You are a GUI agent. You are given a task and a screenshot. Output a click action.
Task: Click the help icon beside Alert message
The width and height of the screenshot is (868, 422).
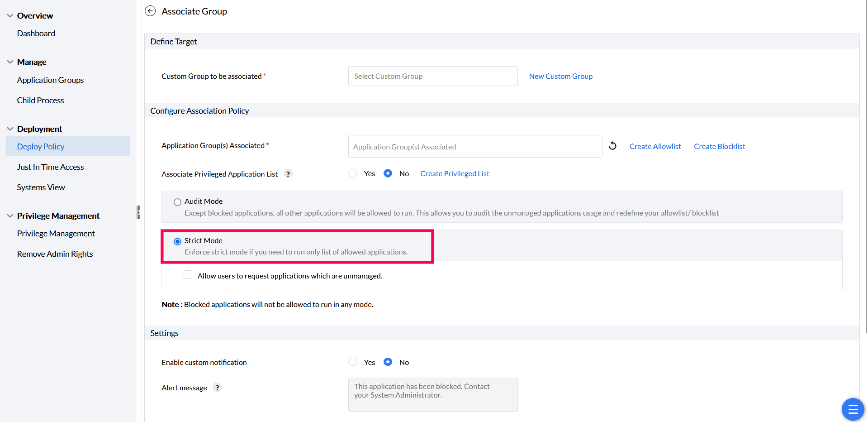(x=217, y=388)
